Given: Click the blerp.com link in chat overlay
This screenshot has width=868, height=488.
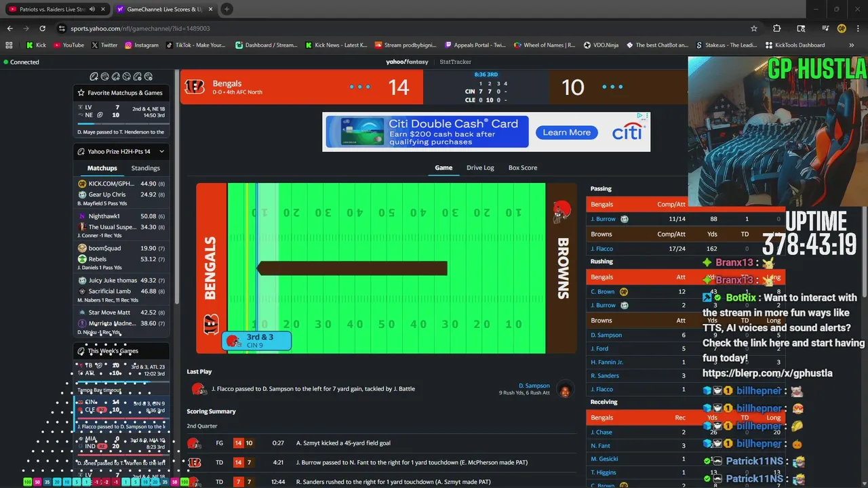Looking at the screenshot, I should [767, 373].
